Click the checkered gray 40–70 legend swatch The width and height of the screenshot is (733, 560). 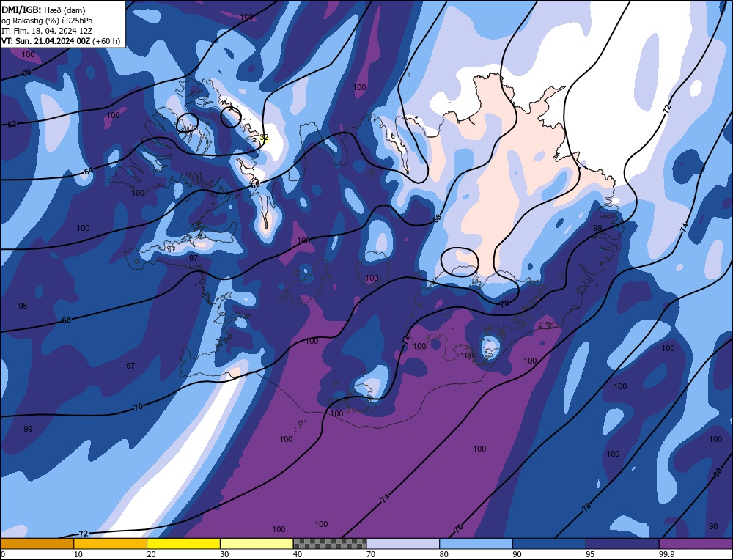[330, 544]
